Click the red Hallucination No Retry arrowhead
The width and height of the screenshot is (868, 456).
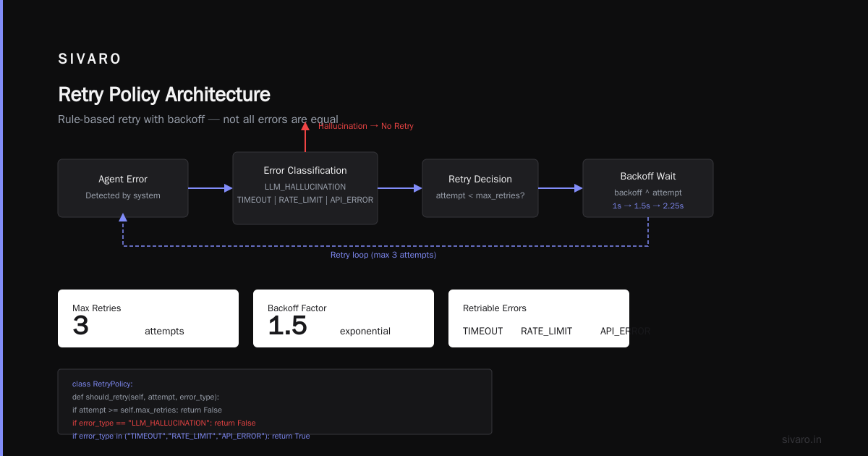point(305,126)
